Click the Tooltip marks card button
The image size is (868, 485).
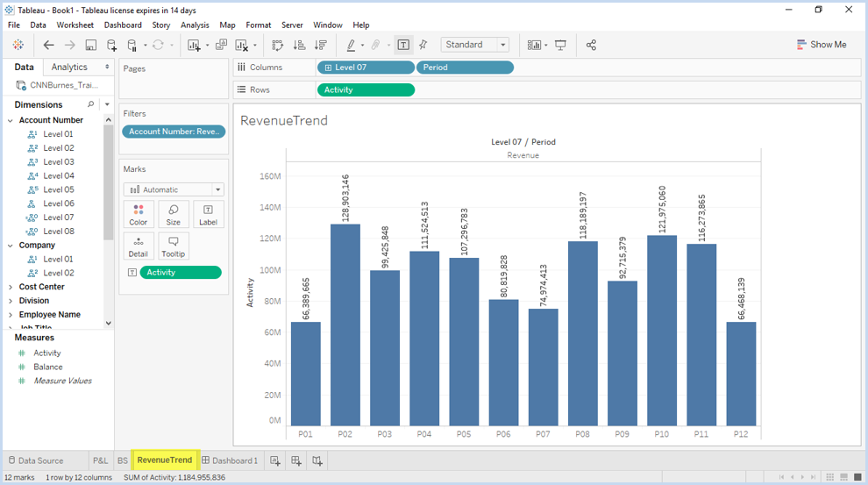click(174, 246)
